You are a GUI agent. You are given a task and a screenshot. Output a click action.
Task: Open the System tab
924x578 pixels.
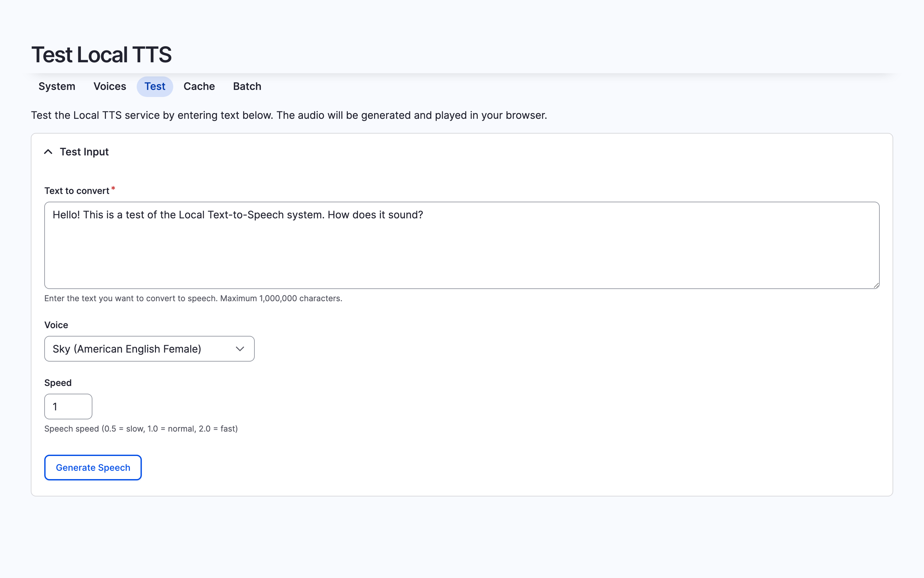57,86
